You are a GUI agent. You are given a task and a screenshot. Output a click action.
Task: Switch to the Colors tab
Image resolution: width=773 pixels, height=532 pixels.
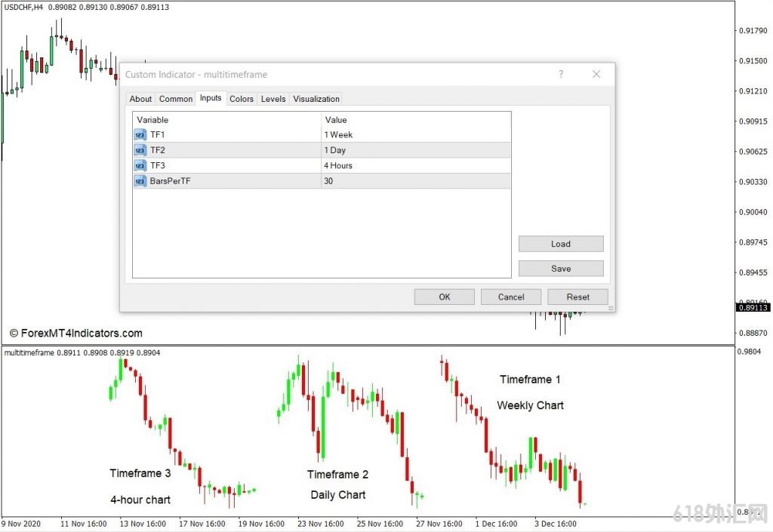click(x=242, y=99)
